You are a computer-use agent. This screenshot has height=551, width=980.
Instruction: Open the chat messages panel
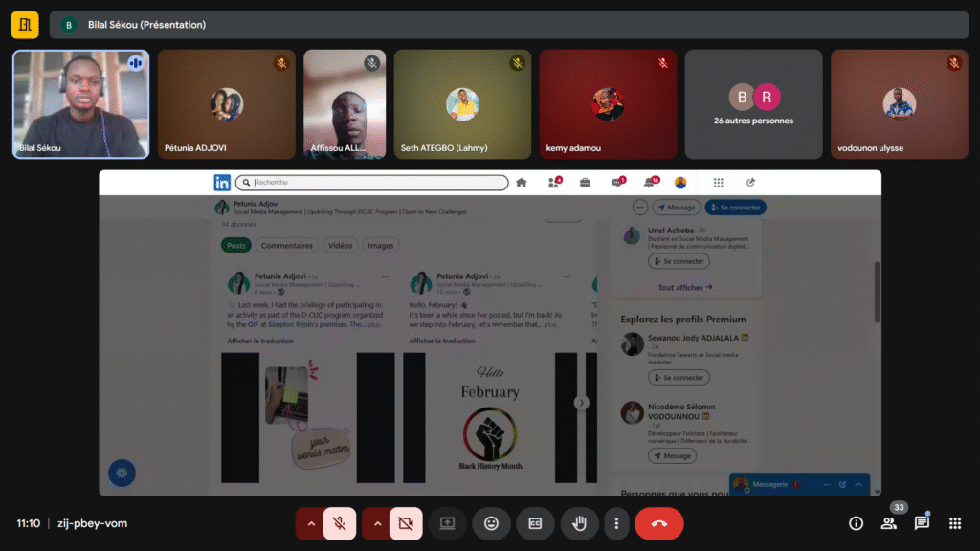[x=922, y=523]
